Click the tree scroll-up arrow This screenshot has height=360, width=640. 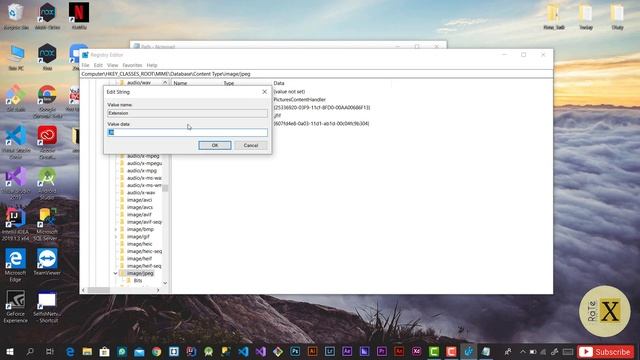(165, 82)
